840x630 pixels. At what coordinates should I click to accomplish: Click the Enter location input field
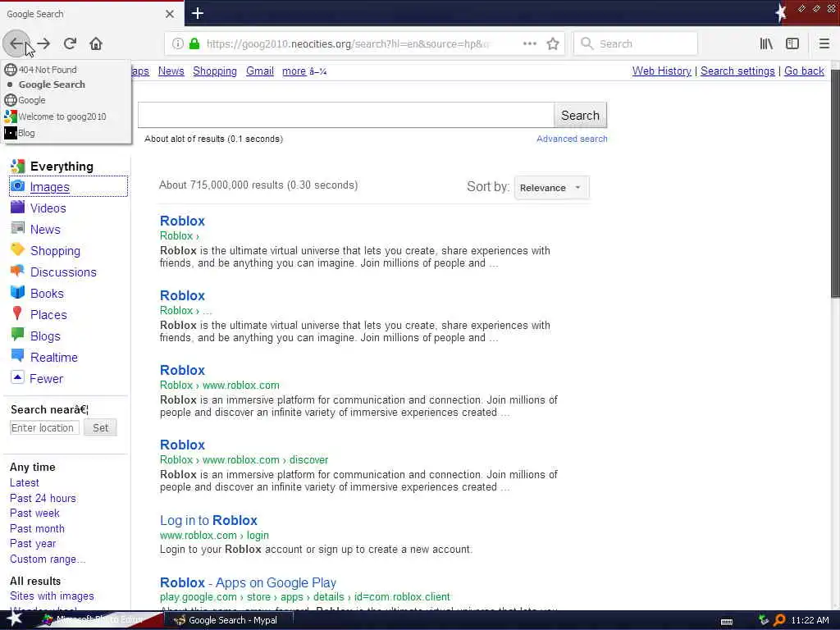click(44, 427)
